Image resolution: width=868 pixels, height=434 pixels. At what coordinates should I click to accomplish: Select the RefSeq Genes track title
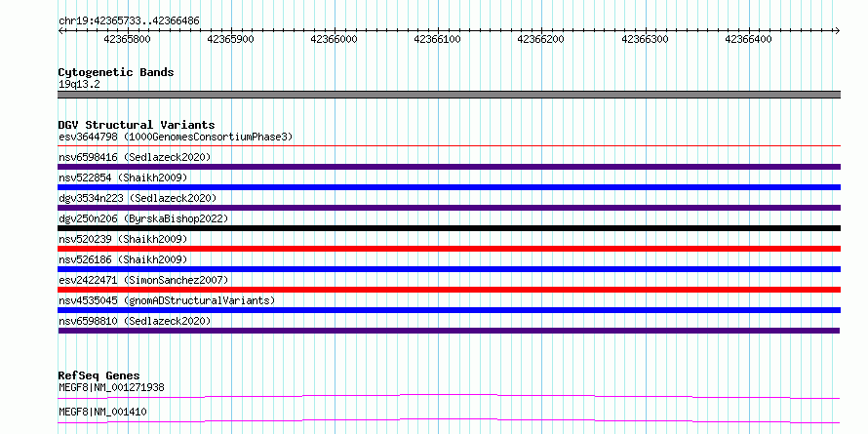pos(99,375)
